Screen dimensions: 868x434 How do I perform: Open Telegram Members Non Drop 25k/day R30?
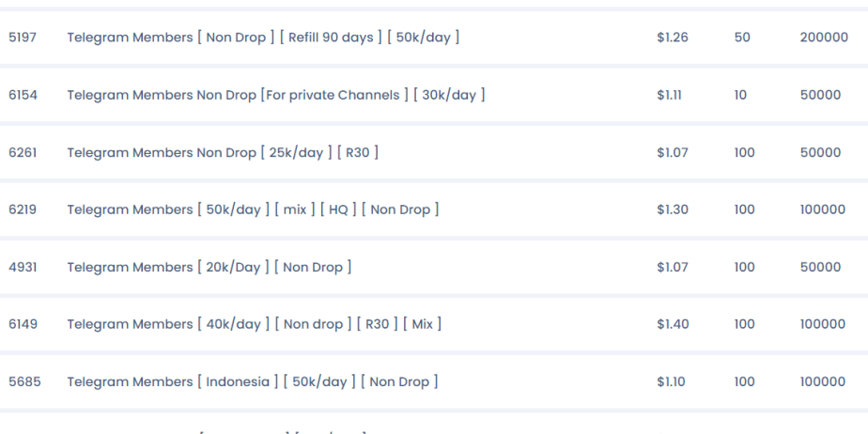click(x=223, y=152)
